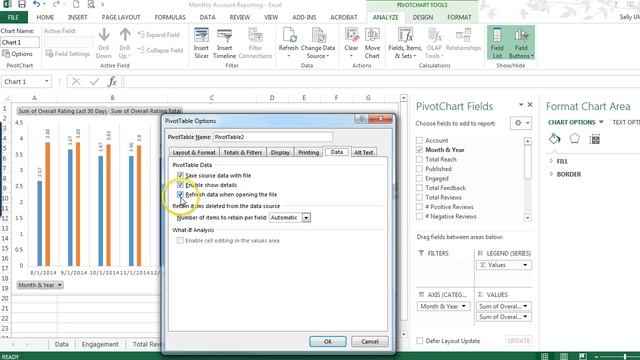Click Expand Field in ribbon
The height and width of the screenshot is (360, 640).
(x=159, y=35)
